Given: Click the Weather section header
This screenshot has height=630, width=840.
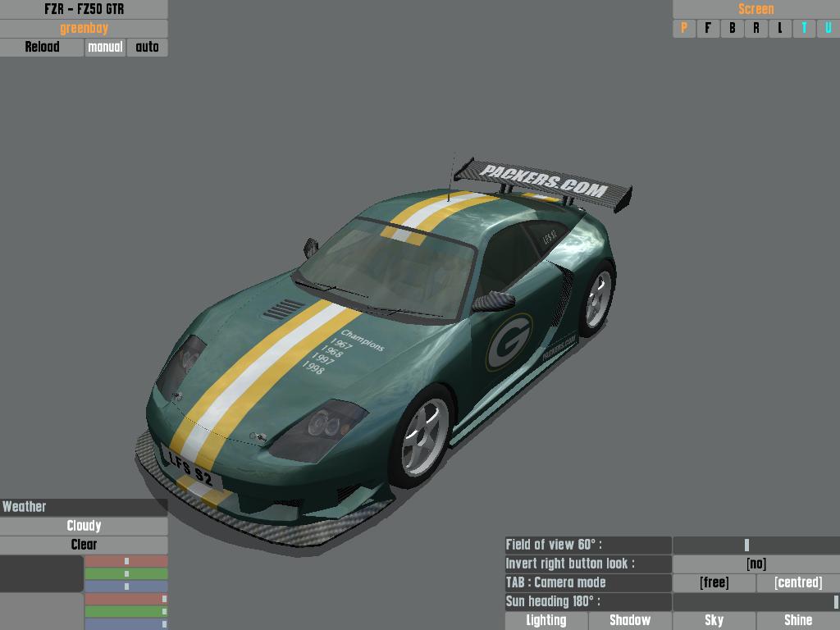Looking at the screenshot, I should point(84,507).
